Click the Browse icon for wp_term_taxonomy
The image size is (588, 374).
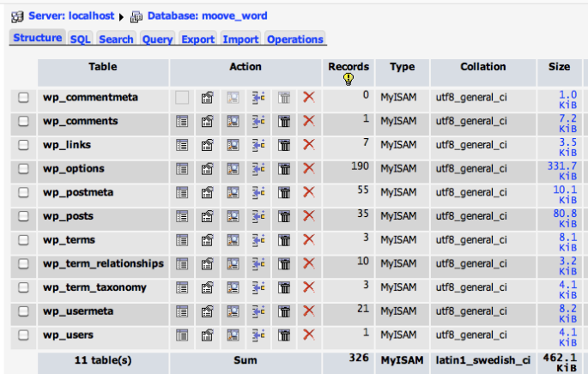(x=182, y=288)
